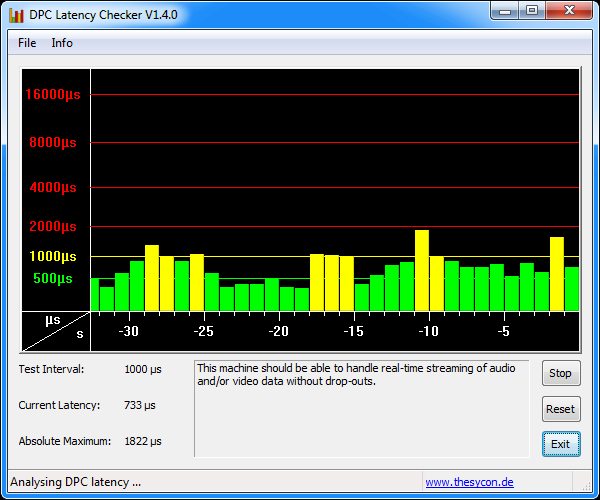Viewport: 600px width, 500px height.
Task: Click the Absolute Maximum label
Action: pos(65,441)
